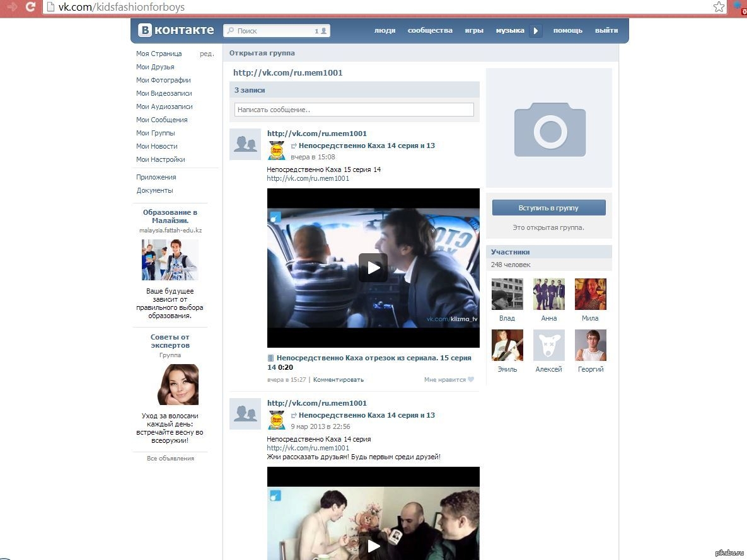Click the Chupa Chups repost source avatar
Viewport: 747px width, 560px height.
[277, 151]
